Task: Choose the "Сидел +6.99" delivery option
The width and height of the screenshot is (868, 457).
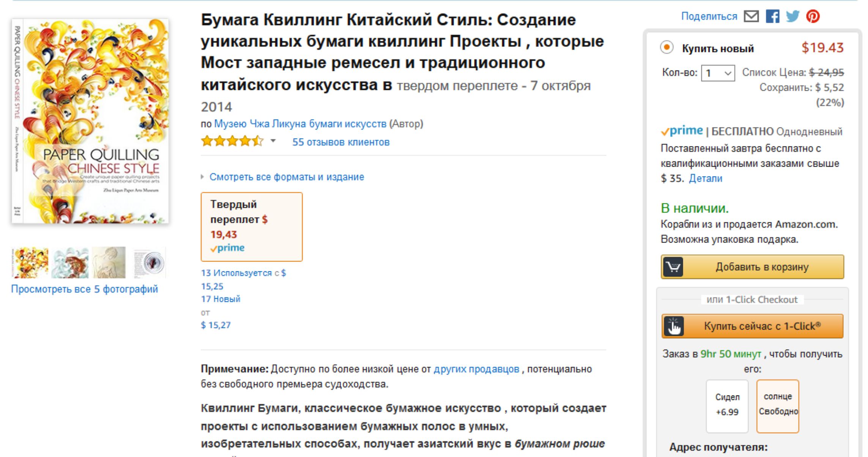Action: pyautogui.click(x=727, y=406)
